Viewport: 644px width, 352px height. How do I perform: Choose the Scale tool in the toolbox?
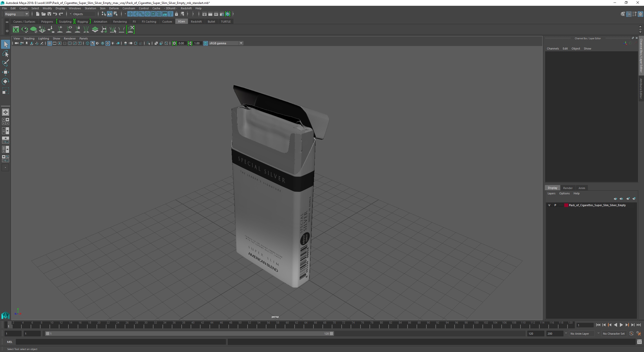[x=6, y=91]
